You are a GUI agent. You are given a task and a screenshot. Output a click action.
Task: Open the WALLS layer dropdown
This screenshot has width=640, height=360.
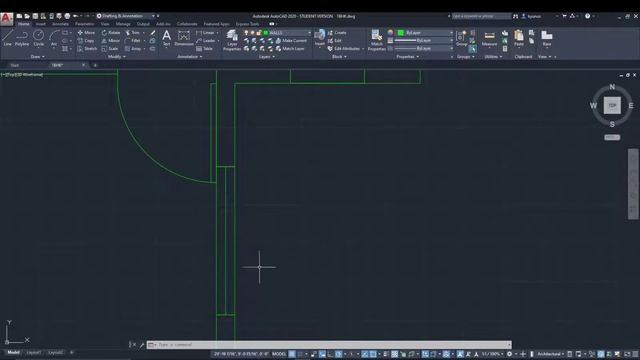(x=309, y=33)
